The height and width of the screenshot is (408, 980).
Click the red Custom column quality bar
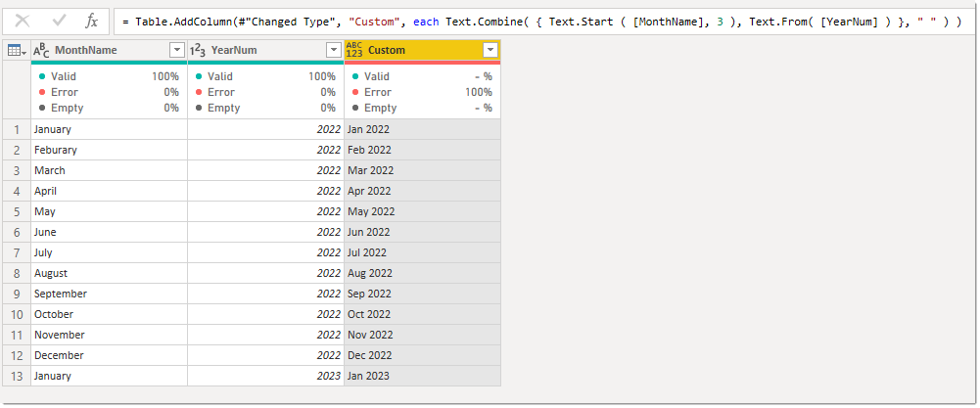[x=423, y=63]
